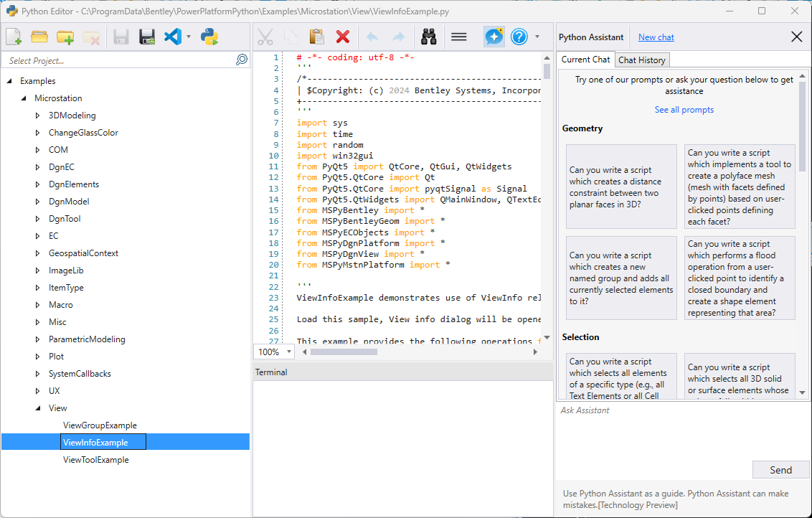Copy the selected code
Image resolution: width=812 pixels, height=518 pixels.
pos(291,37)
